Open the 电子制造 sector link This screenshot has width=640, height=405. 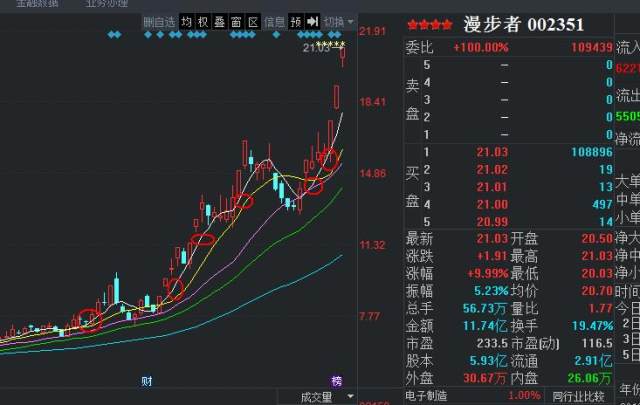pyautogui.click(x=427, y=396)
